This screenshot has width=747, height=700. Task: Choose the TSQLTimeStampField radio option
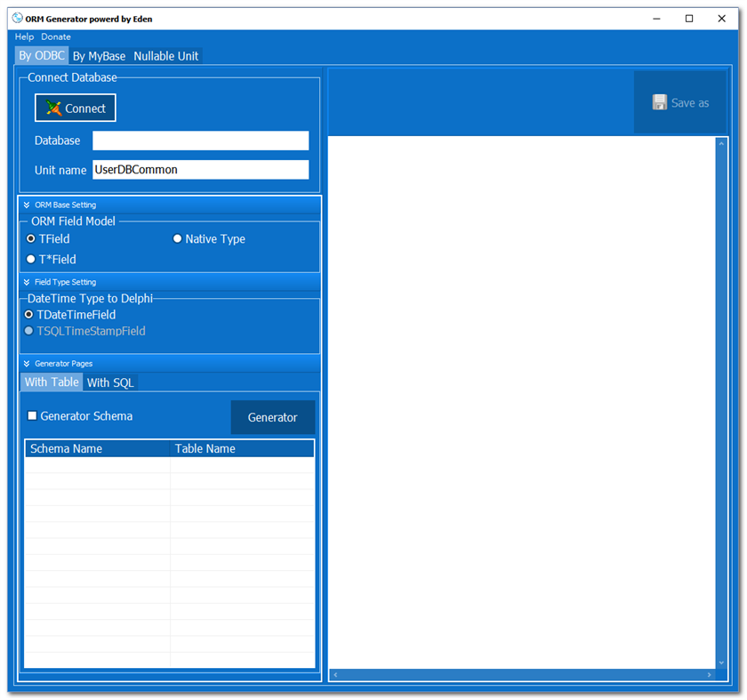coord(84,331)
